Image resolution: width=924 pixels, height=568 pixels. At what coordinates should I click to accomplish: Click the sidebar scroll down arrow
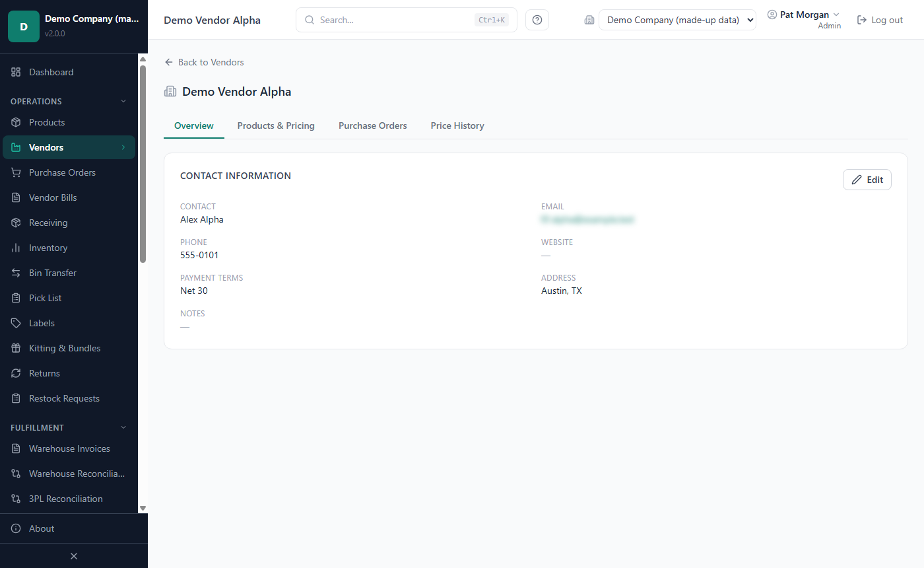tap(143, 508)
